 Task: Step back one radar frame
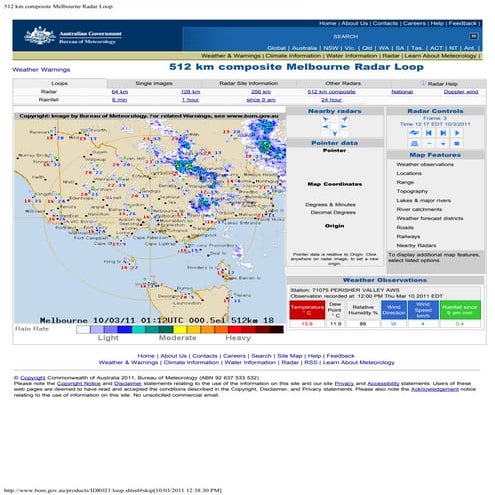coord(429,133)
